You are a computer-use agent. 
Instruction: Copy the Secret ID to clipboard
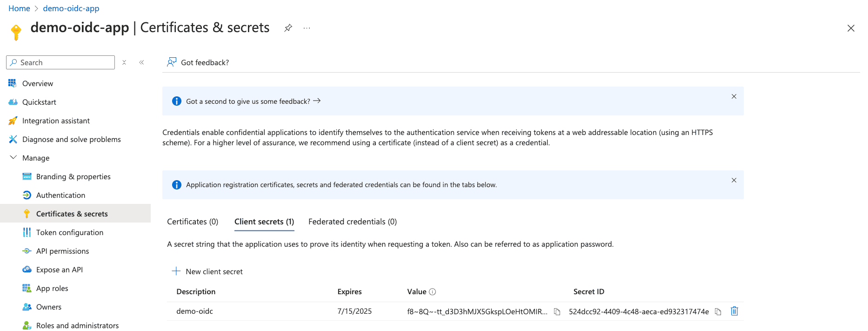[x=718, y=311]
